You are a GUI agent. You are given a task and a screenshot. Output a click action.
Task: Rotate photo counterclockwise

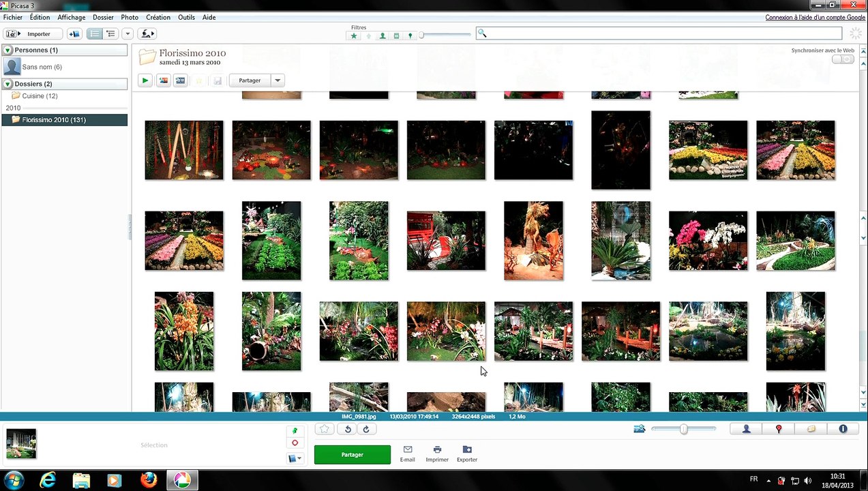click(348, 429)
